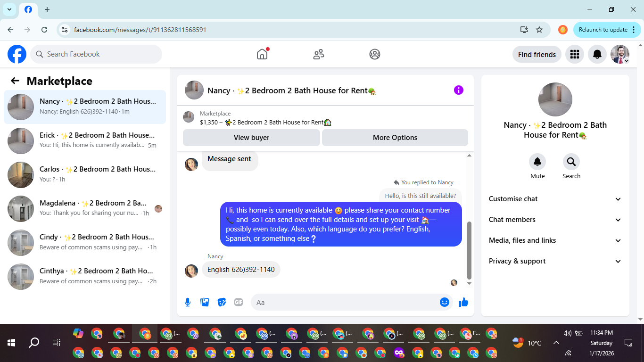Open the emoji picker in message box
Image resolution: width=644 pixels, height=362 pixels.
tap(445, 302)
